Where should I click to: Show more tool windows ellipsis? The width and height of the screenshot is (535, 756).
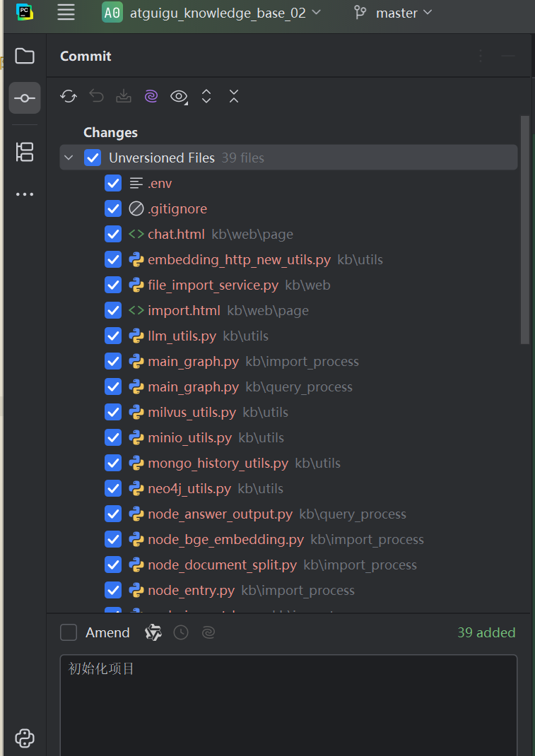pos(25,194)
